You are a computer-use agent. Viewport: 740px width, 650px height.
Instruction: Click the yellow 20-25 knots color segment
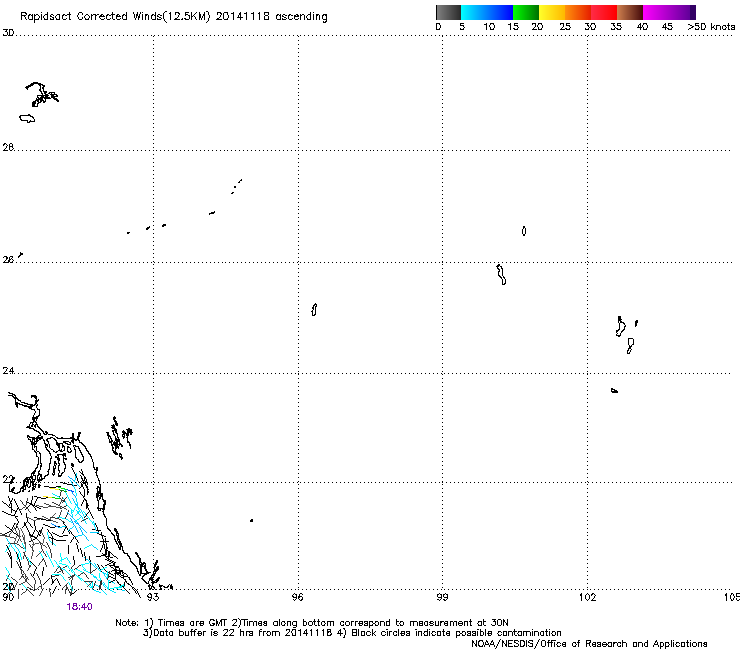click(x=552, y=12)
